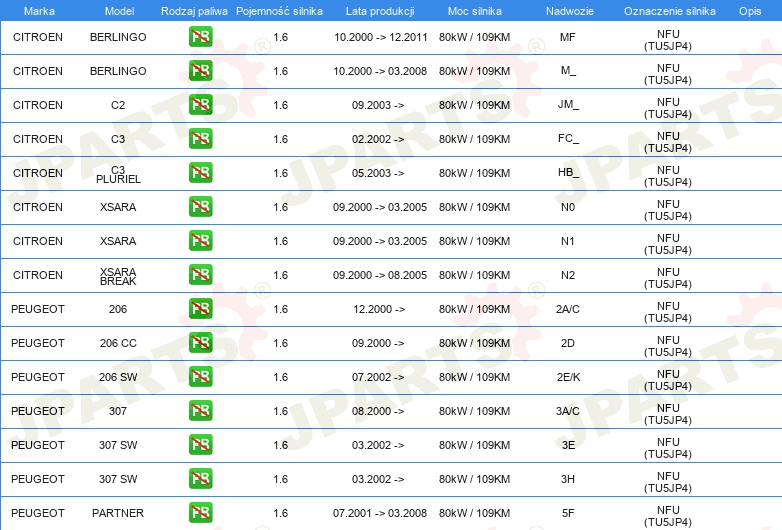Click the N0 body code cell
The height and width of the screenshot is (530, 782).
568,207
